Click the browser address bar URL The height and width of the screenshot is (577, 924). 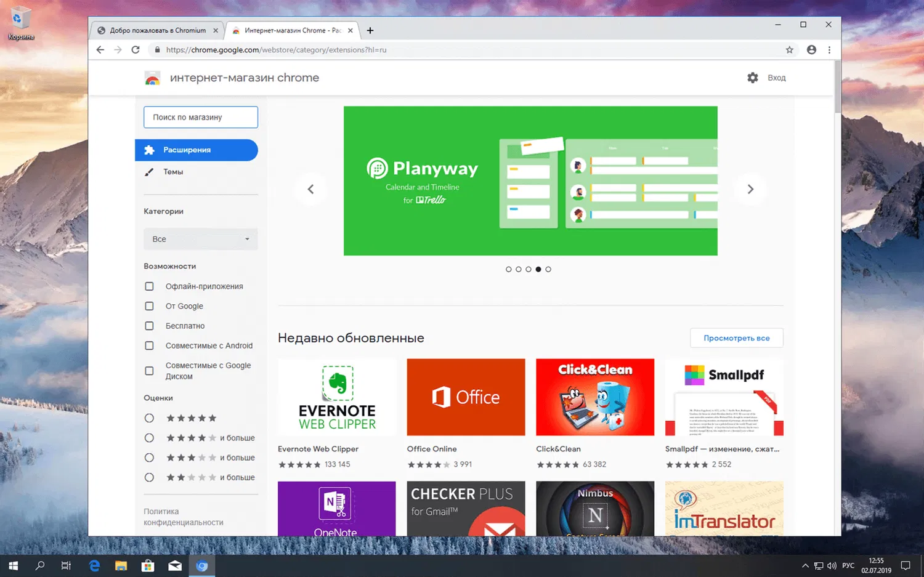point(276,50)
